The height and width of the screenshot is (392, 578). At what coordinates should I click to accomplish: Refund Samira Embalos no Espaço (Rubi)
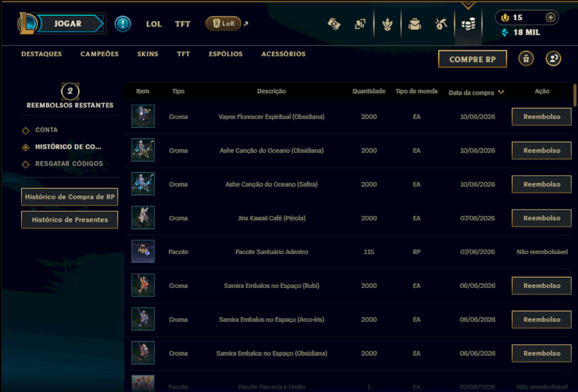(x=541, y=286)
